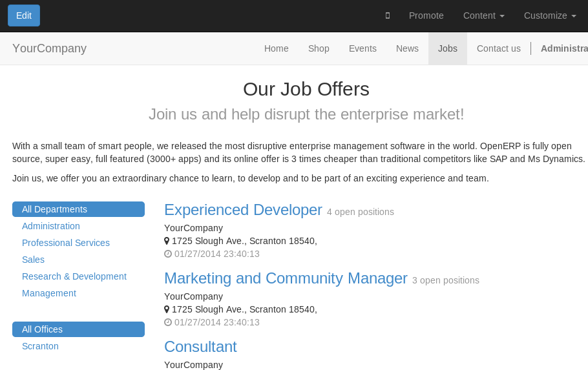Click clock icon under Marketing and Community Manager
Viewport: 588px width, 370px height.
click(168, 322)
